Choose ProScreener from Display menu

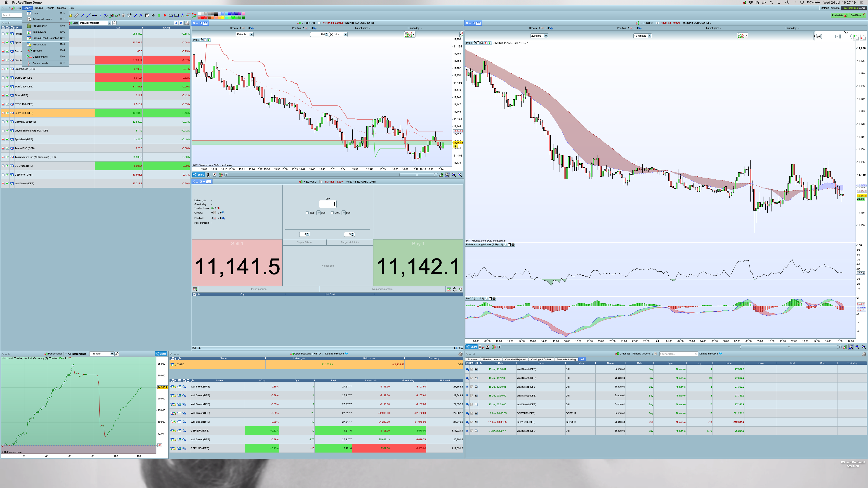coord(39,26)
